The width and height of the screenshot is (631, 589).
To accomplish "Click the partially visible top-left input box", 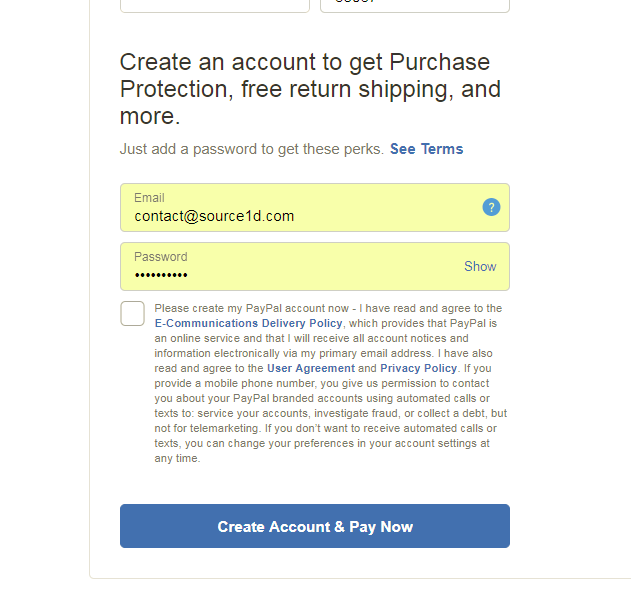I will (x=214, y=5).
